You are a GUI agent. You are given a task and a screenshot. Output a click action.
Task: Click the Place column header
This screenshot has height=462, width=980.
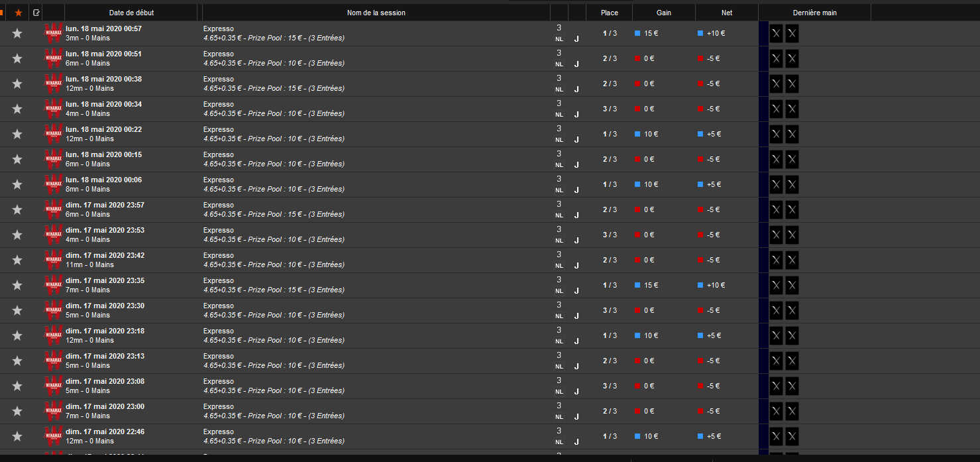coord(610,13)
